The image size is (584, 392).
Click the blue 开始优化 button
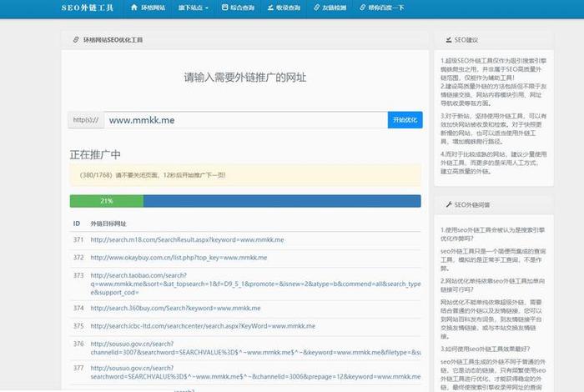(405, 120)
